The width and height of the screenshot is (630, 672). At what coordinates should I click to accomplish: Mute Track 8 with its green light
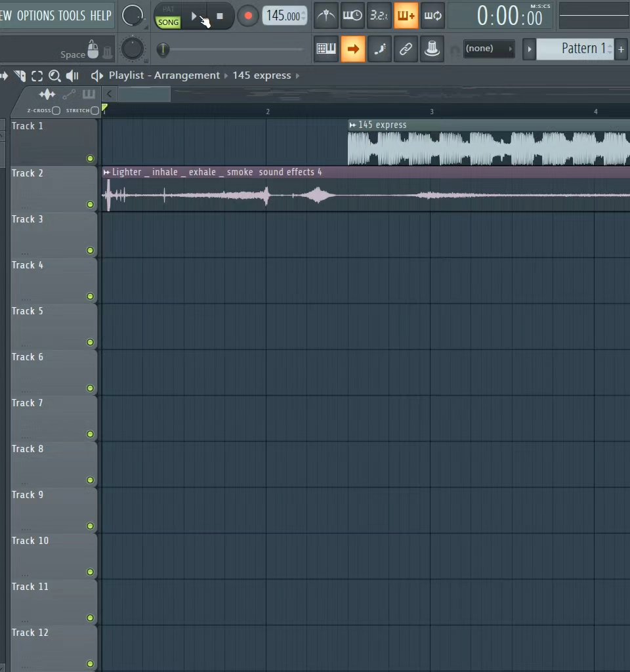click(90, 480)
